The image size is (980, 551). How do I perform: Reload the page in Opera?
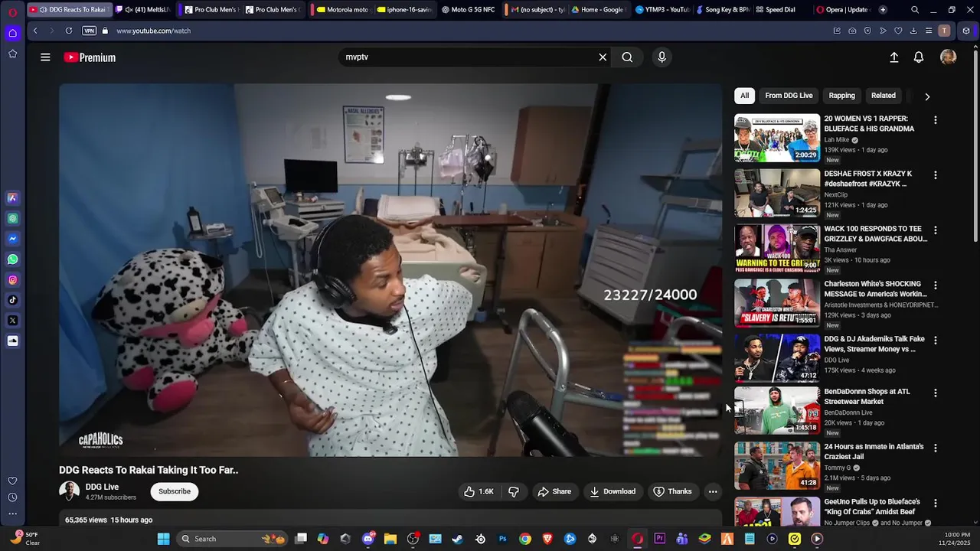point(68,31)
